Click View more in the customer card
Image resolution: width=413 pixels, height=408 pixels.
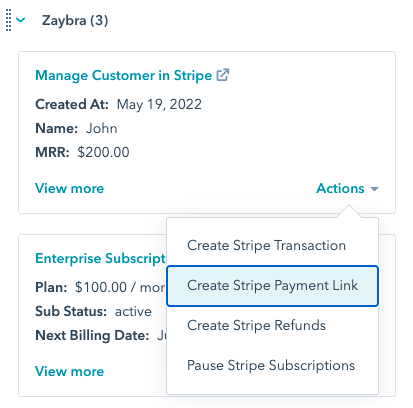click(69, 188)
